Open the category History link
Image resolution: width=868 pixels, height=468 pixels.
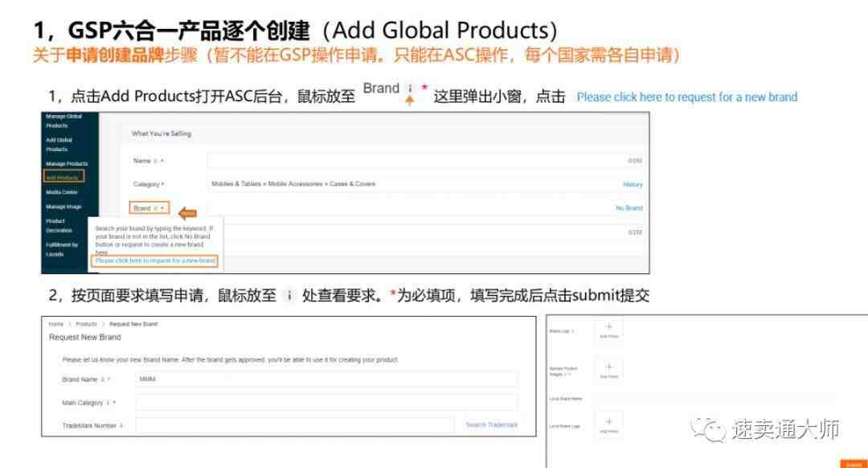pos(633,184)
